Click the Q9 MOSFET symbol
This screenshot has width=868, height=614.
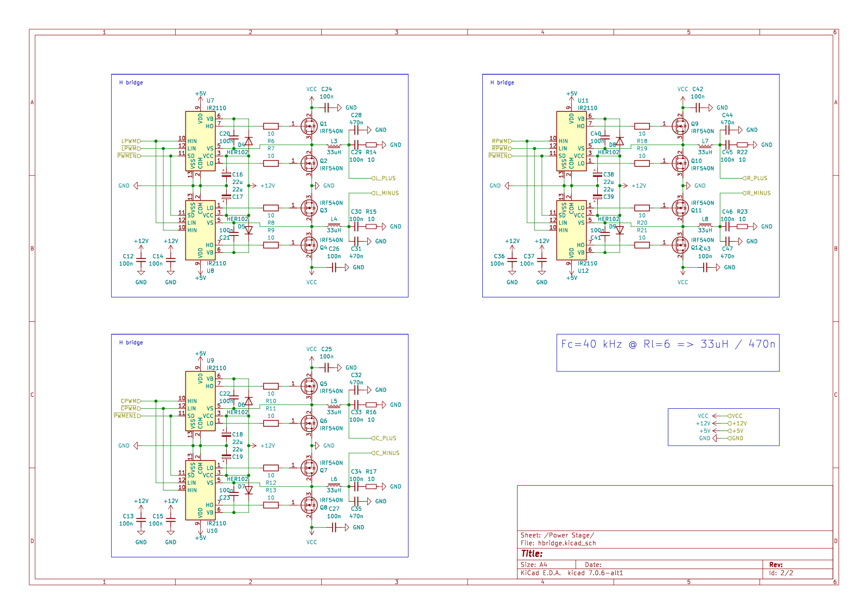tap(680, 126)
